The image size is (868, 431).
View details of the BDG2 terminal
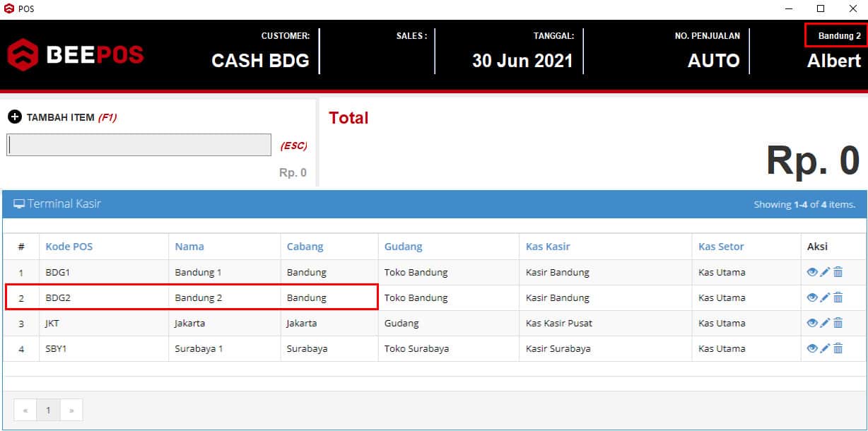pyautogui.click(x=812, y=297)
